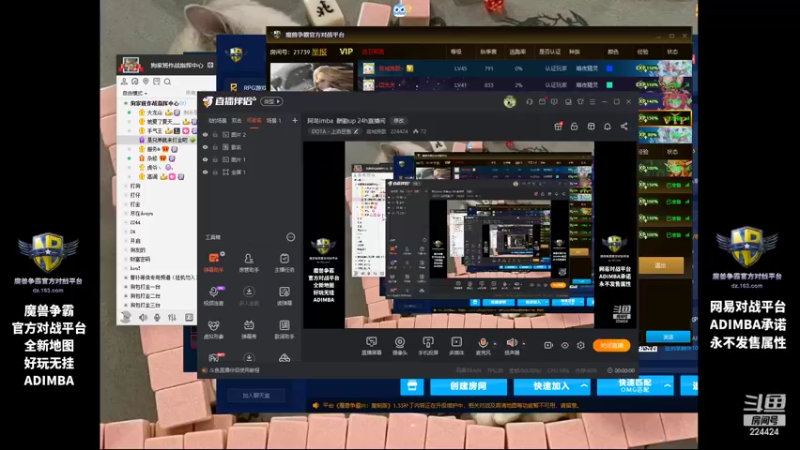The image size is (800, 450).
Task: Click the 快速加入 button
Action: coord(551,386)
